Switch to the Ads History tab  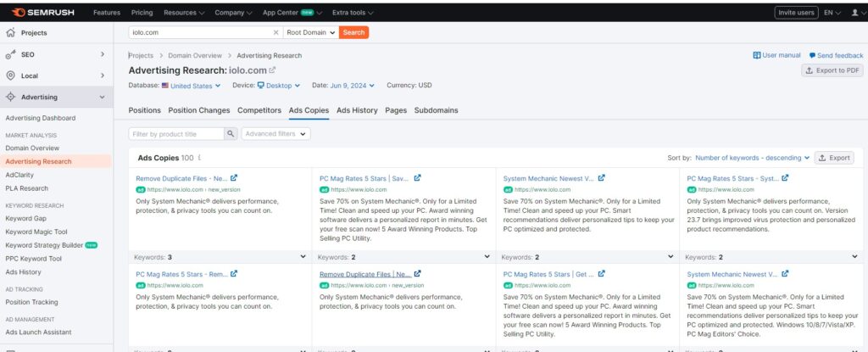pyautogui.click(x=357, y=110)
